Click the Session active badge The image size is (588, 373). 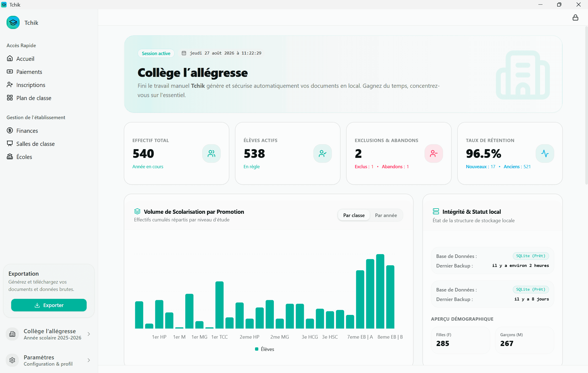click(x=156, y=53)
